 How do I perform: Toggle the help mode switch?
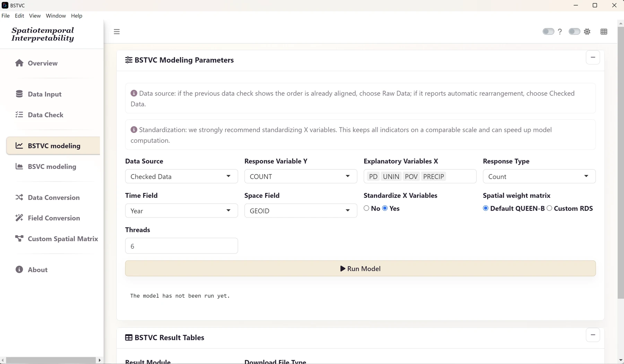(548, 32)
